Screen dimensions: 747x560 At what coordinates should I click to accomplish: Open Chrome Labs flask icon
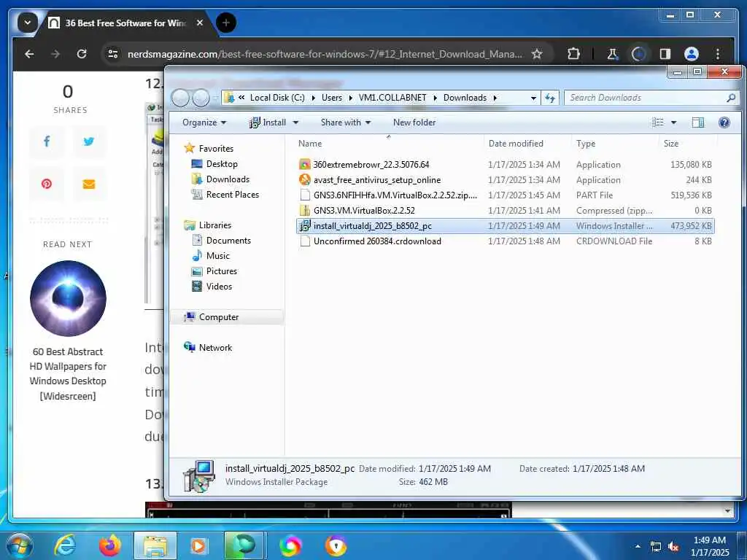(612, 54)
